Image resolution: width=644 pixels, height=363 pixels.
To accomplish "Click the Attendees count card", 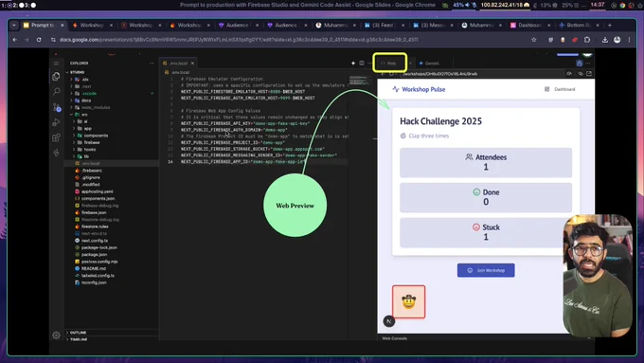I will 486,163.
